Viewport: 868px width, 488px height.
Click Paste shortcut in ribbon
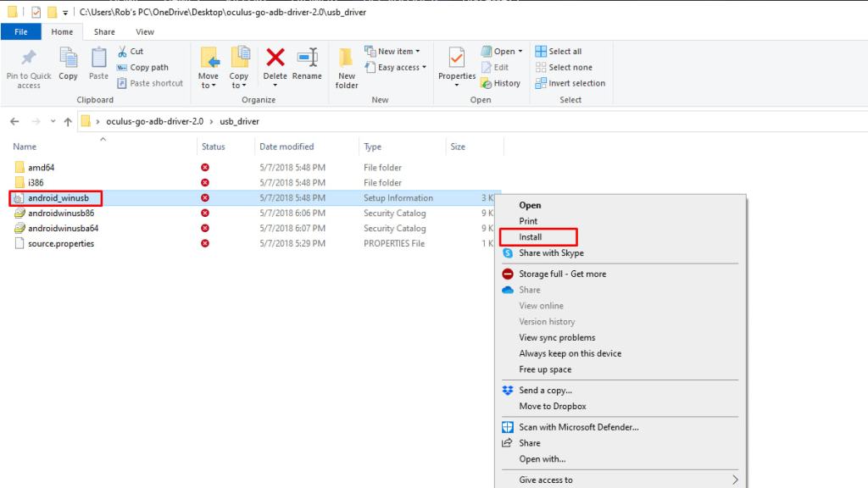[x=150, y=83]
